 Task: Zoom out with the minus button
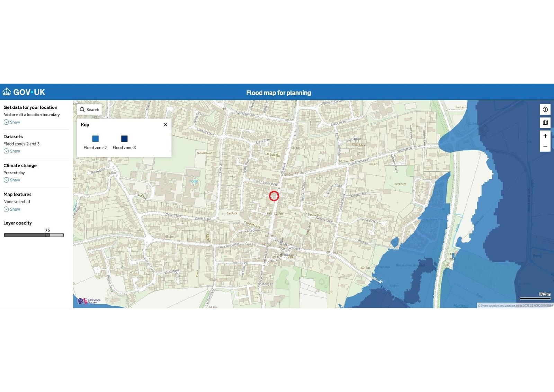[545, 146]
